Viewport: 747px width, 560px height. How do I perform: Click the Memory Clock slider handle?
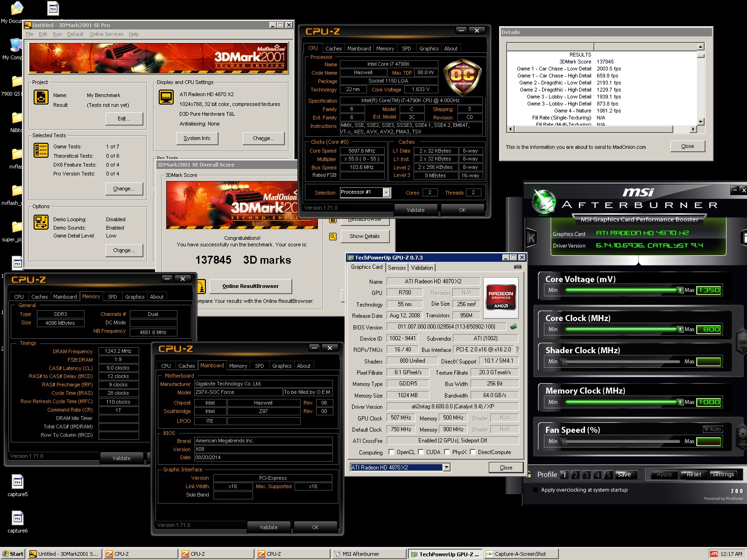click(x=680, y=402)
